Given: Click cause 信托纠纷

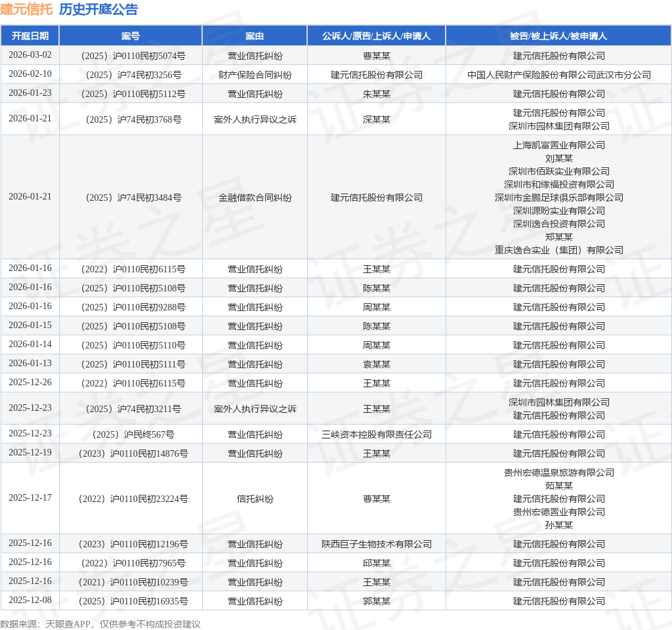Looking at the screenshot, I should click(255, 499).
